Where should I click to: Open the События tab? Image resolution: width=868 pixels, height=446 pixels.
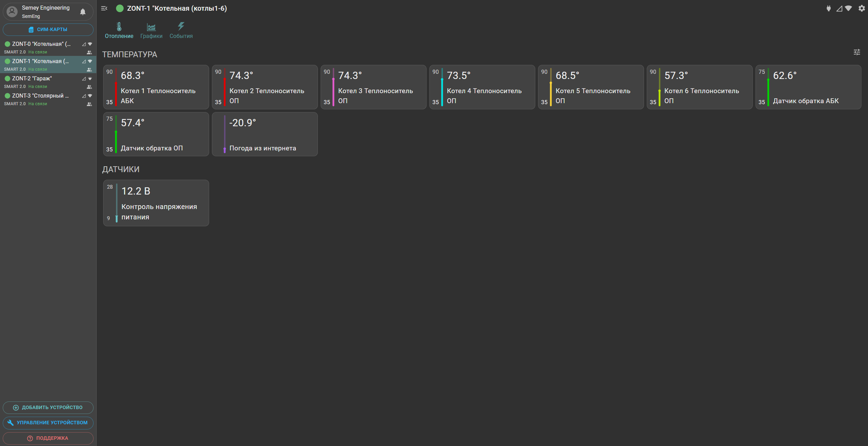click(181, 30)
